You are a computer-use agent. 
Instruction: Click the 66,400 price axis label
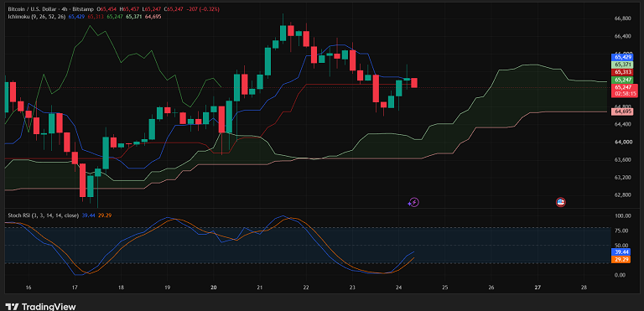pyautogui.click(x=623, y=36)
